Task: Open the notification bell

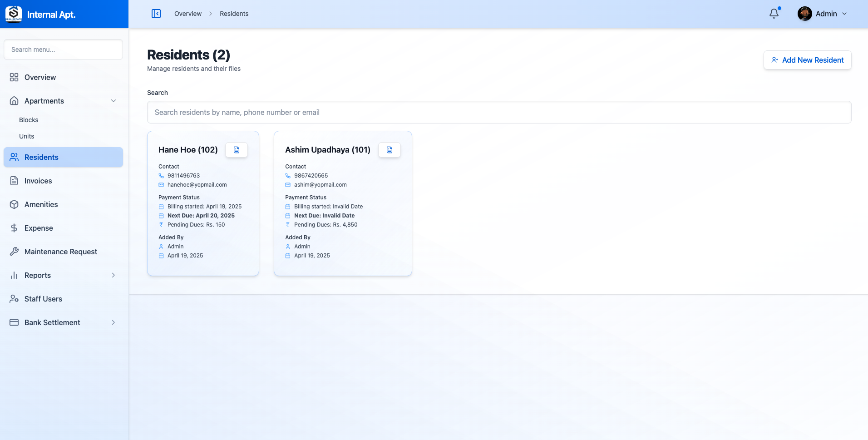Action: 773,14
